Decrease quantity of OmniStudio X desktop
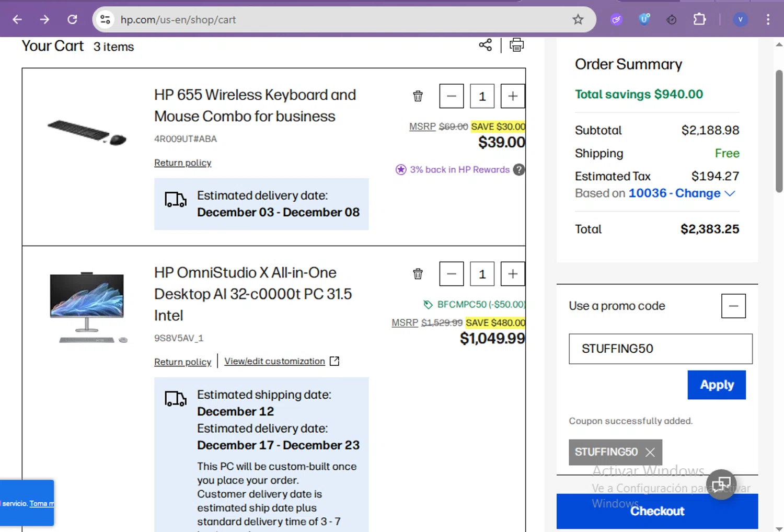The height and width of the screenshot is (532, 784). coord(452,274)
